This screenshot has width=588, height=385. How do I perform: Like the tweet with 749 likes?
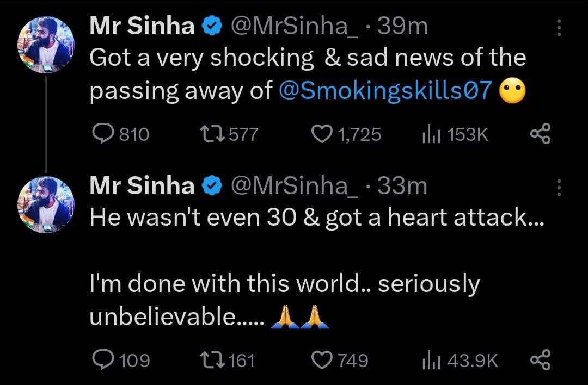click(322, 360)
